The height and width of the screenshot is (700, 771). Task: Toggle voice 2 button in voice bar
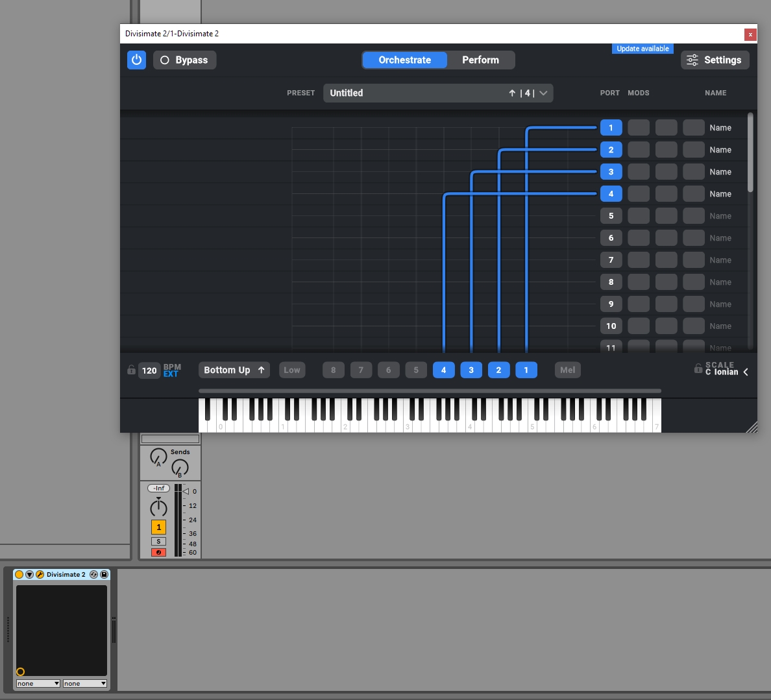pyautogui.click(x=498, y=370)
